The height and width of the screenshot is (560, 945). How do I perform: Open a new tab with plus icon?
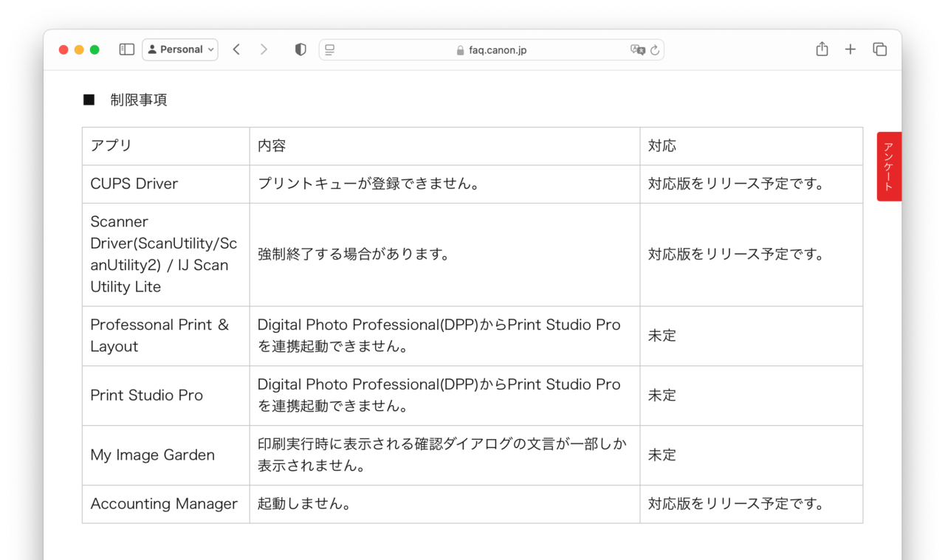(x=850, y=49)
